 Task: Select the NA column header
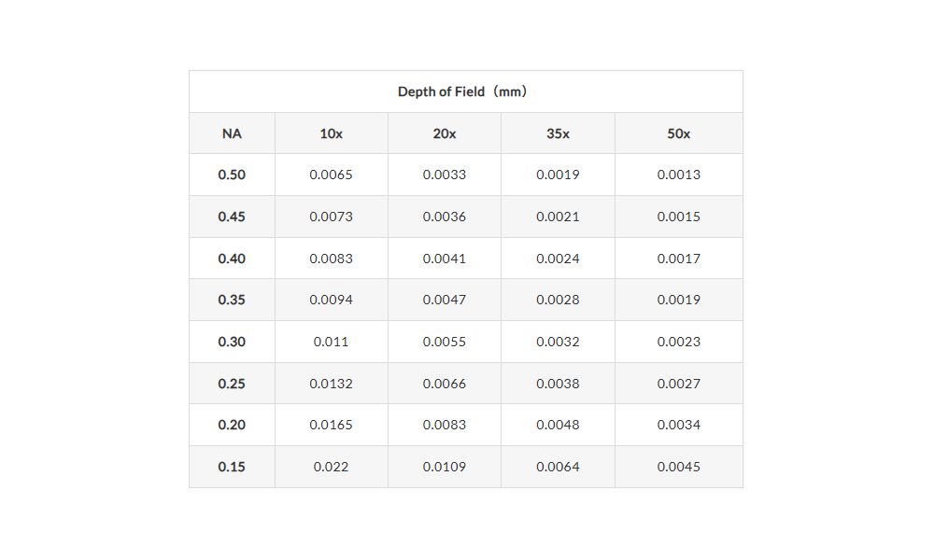coord(232,133)
